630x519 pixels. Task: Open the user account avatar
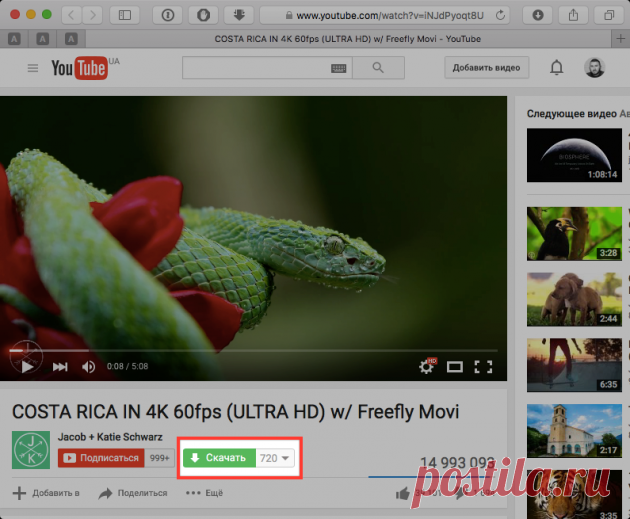594,68
